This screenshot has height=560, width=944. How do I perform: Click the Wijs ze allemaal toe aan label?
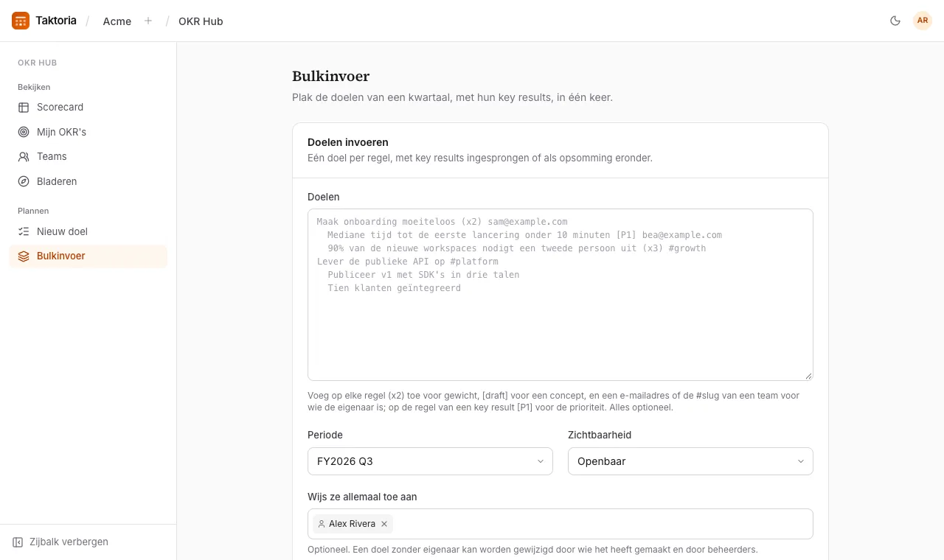click(x=362, y=497)
